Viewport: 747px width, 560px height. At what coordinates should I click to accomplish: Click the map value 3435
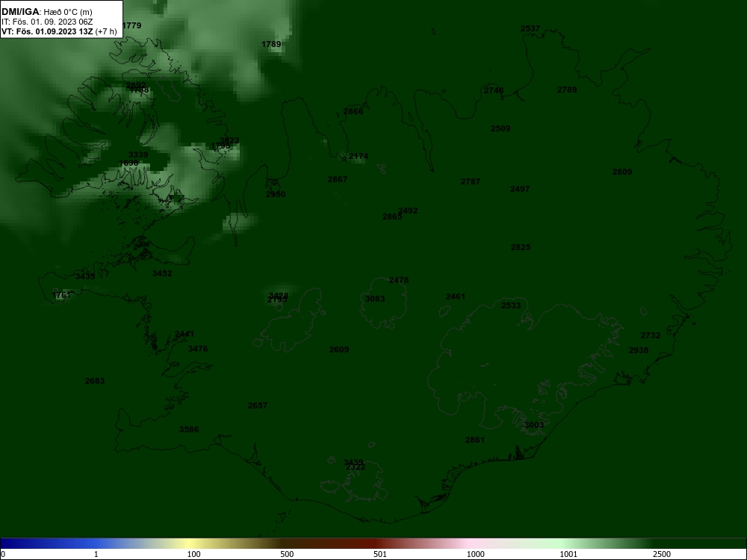pyautogui.click(x=85, y=276)
